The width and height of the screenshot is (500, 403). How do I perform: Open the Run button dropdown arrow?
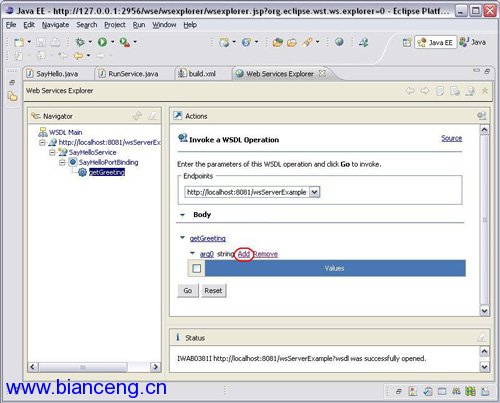pyautogui.click(x=113, y=42)
